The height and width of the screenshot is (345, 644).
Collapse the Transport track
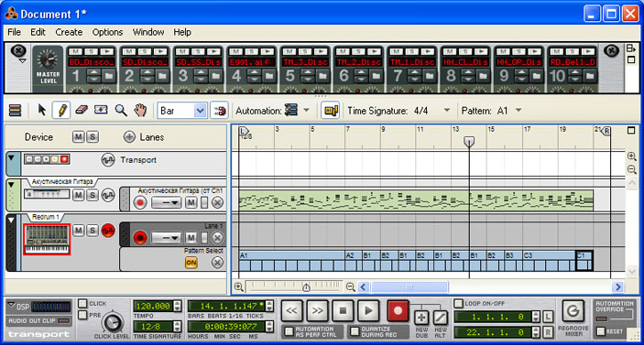[12, 157]
